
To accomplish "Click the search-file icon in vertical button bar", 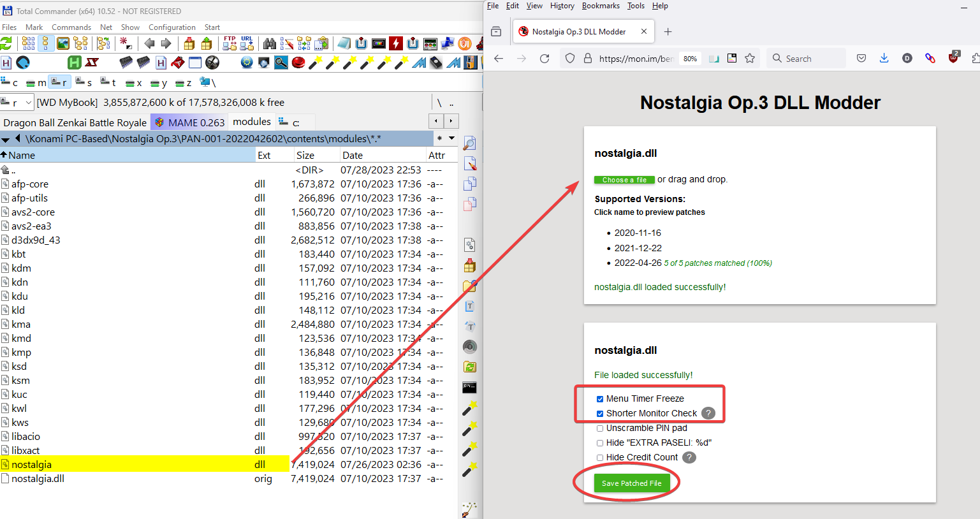I will point(470,143).
